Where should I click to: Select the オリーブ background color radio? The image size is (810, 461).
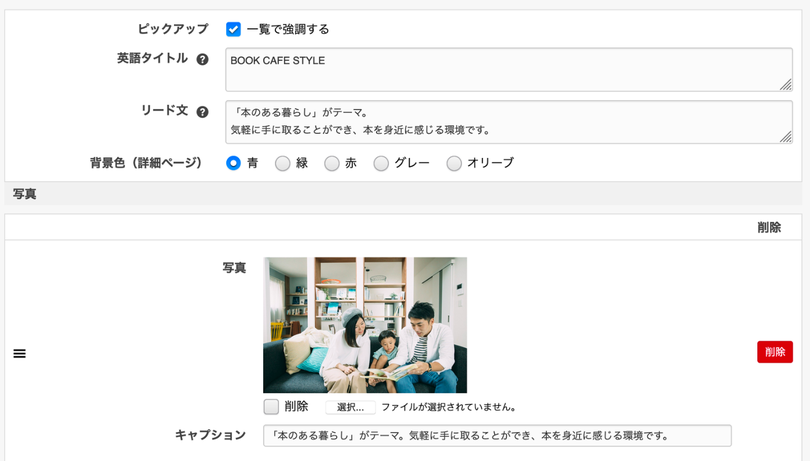454,163
